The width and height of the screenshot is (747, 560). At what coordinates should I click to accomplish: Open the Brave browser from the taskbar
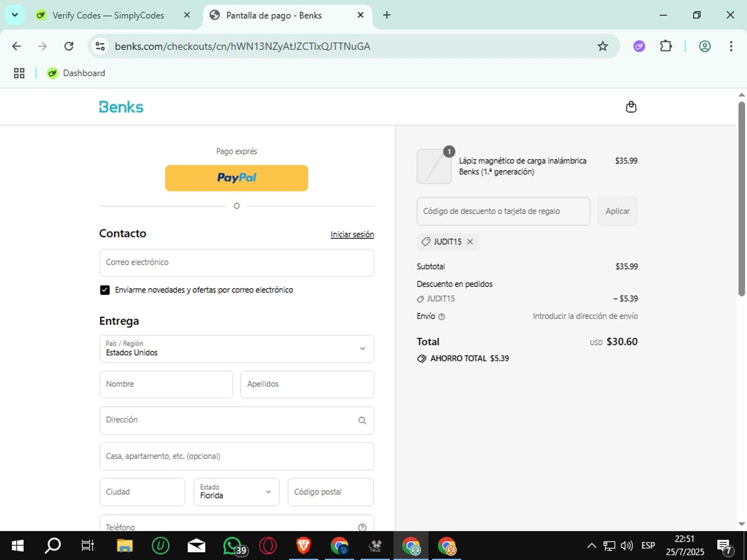point(304,546)
